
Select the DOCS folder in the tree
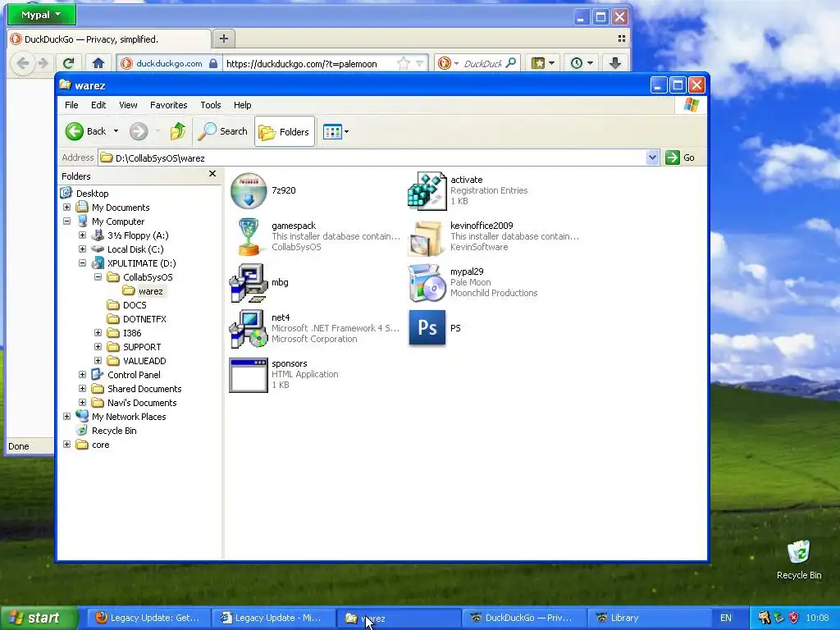click(135, 305)
